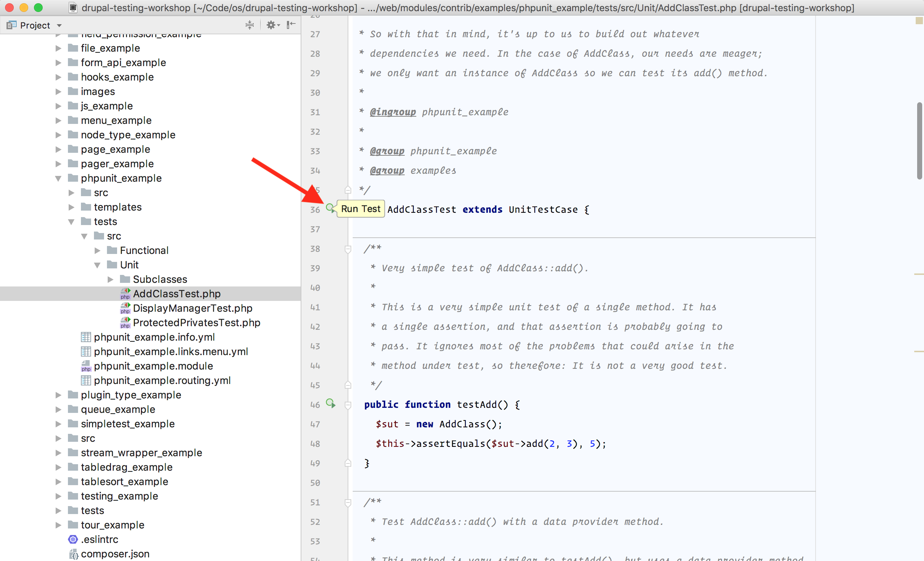
Task: Click the Run Test gutter icon beside testAdd()
Action: pos(330,404)
